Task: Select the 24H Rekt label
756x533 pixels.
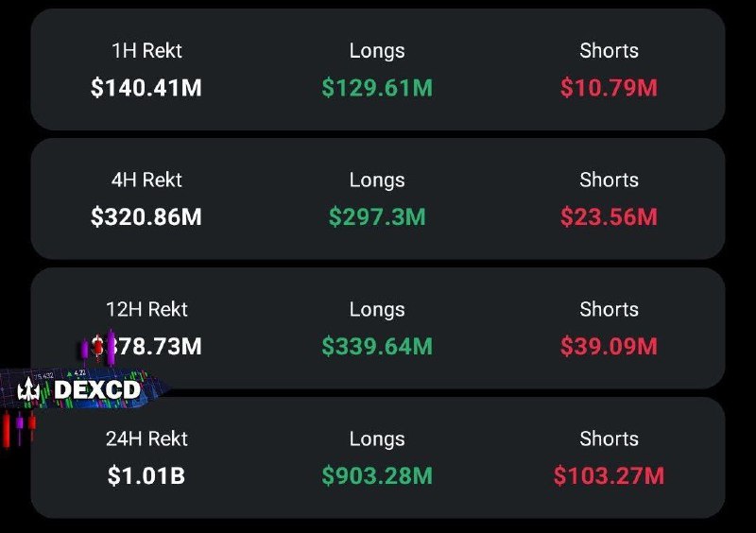Action: tap(146, 438)
